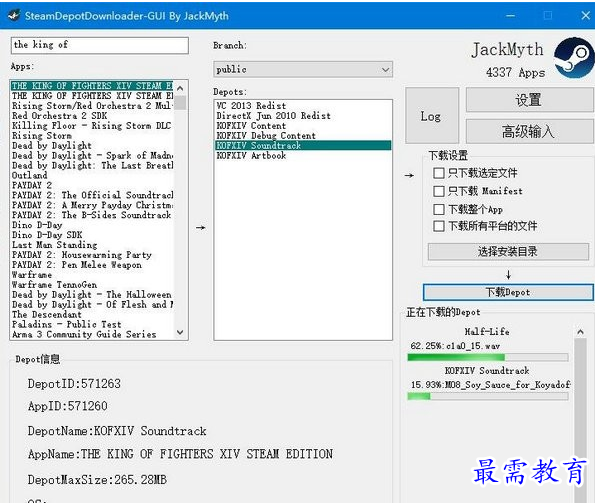Click DepotMaxSize:265.28MB text
The height and width of the screenshot is (503, 595).
(x=97, y=480)
